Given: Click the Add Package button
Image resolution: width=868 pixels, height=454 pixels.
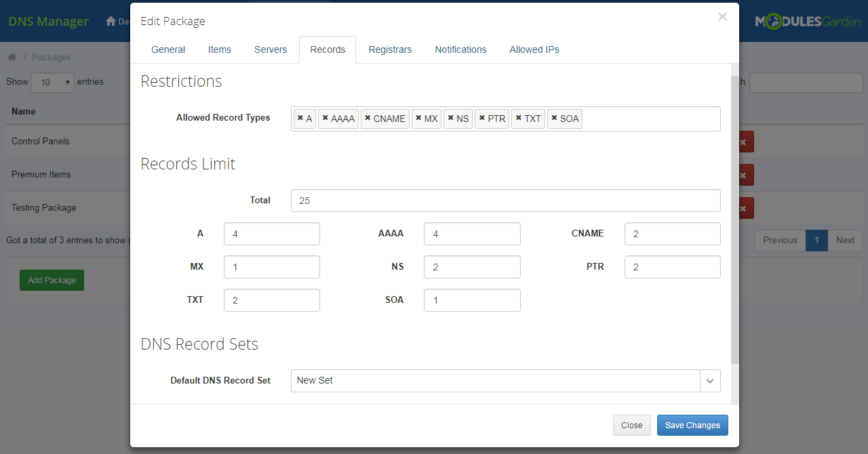Looking at the screenshot, I should (x=52, y=280).
